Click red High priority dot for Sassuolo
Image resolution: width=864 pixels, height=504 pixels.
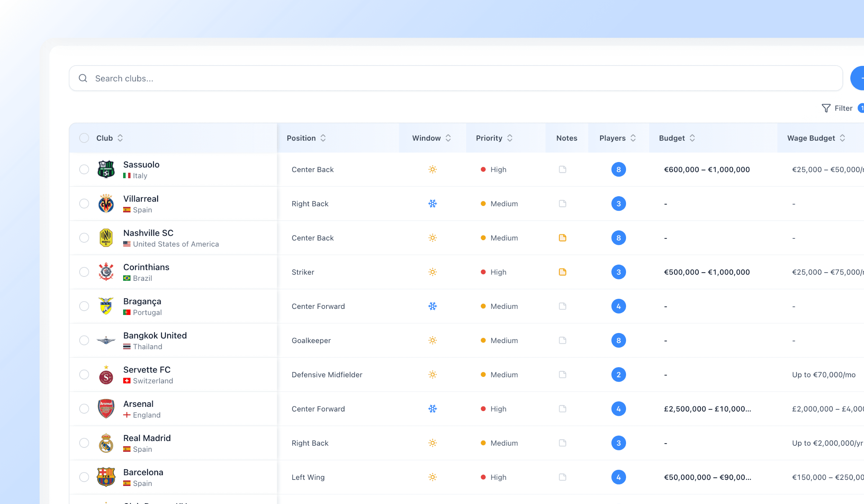pyautogui.click(x=483, y=169)
